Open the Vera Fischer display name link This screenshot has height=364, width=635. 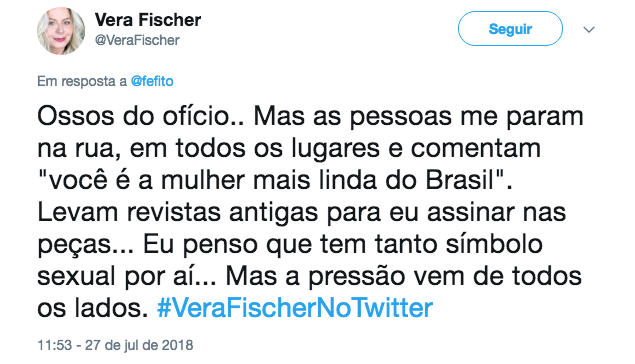point(148,20)
